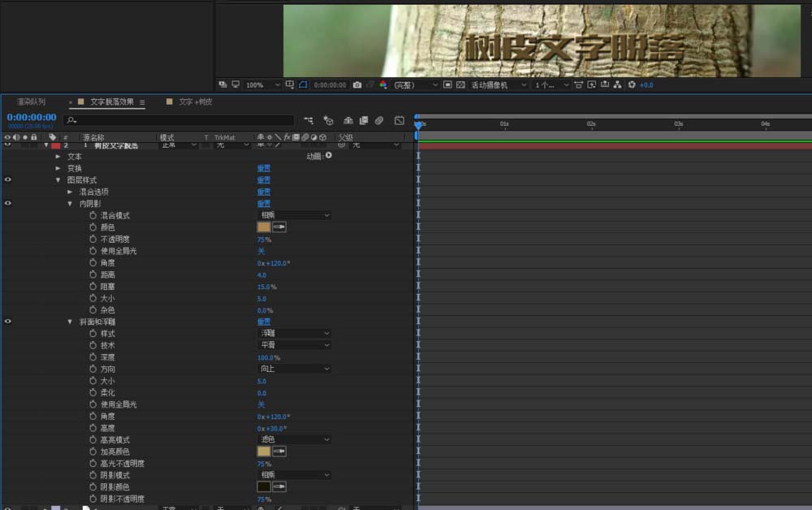Click 重置 link for 图层样式

click(x=264, y=180)
